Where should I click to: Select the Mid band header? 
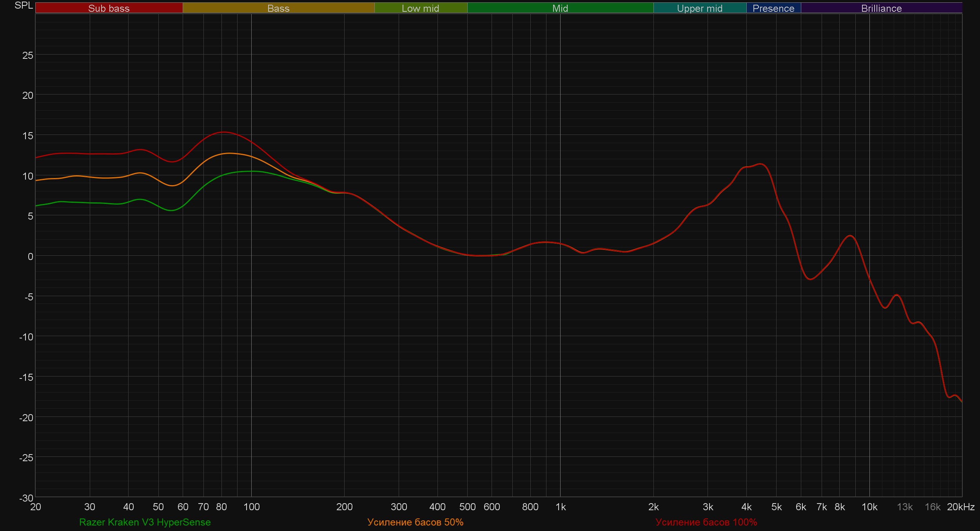pyautogui.click(x=560, y=8)
